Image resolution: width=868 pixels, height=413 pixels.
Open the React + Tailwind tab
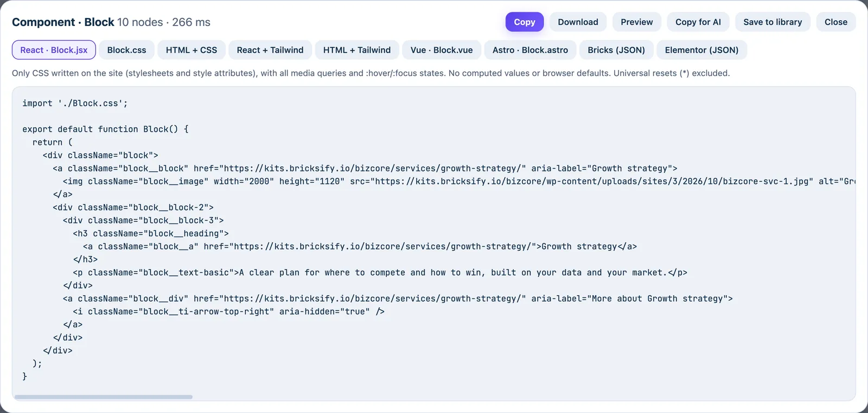coord(270,50)
